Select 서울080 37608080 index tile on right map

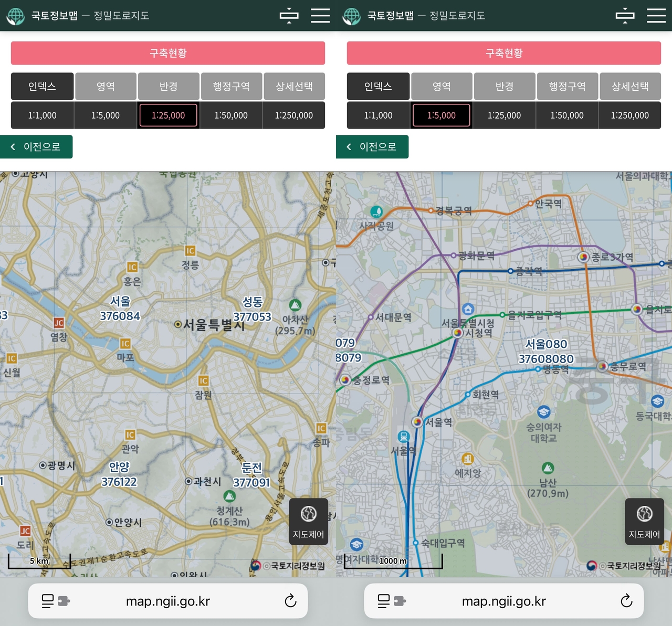click(x=546, y=352)
